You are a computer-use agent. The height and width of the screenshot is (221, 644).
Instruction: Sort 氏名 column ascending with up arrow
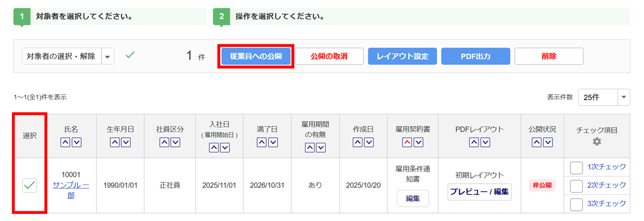coord(66,143)
